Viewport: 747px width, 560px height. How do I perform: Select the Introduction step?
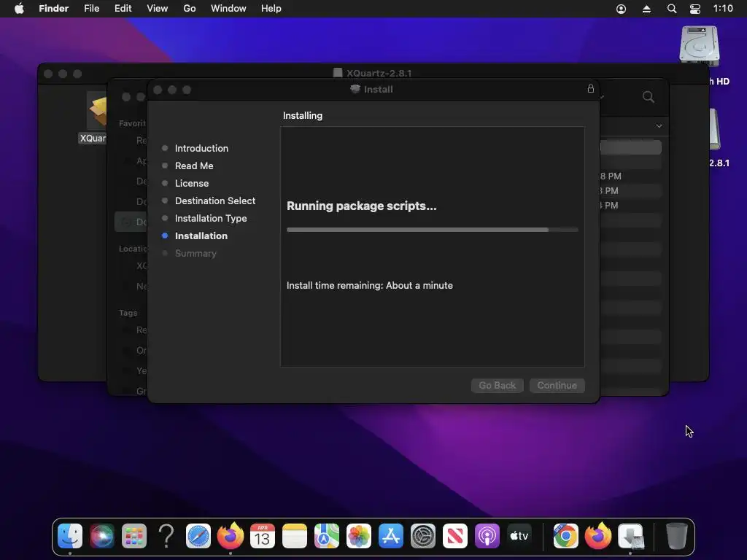coord(201,148)
